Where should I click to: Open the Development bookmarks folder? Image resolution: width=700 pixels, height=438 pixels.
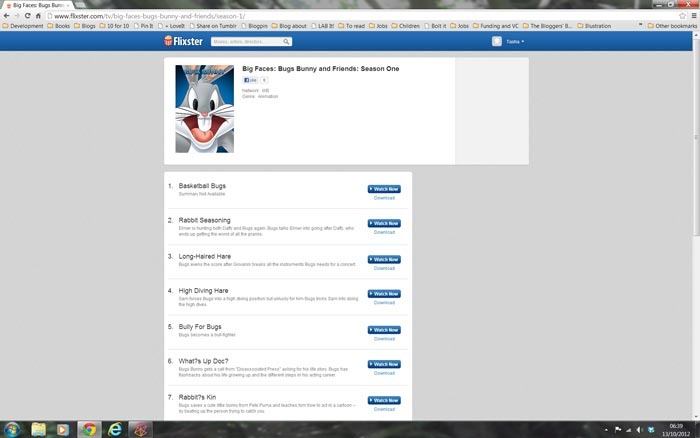(x=23, y=26)
